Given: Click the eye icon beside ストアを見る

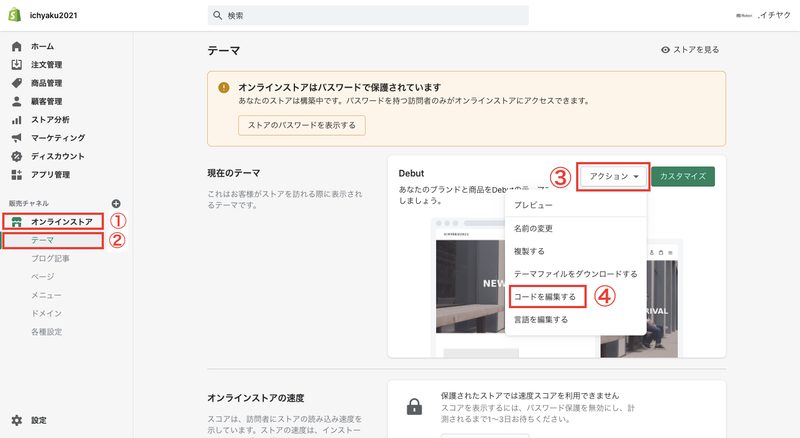Looking at the screenshot, I should (x=665, y=50).
